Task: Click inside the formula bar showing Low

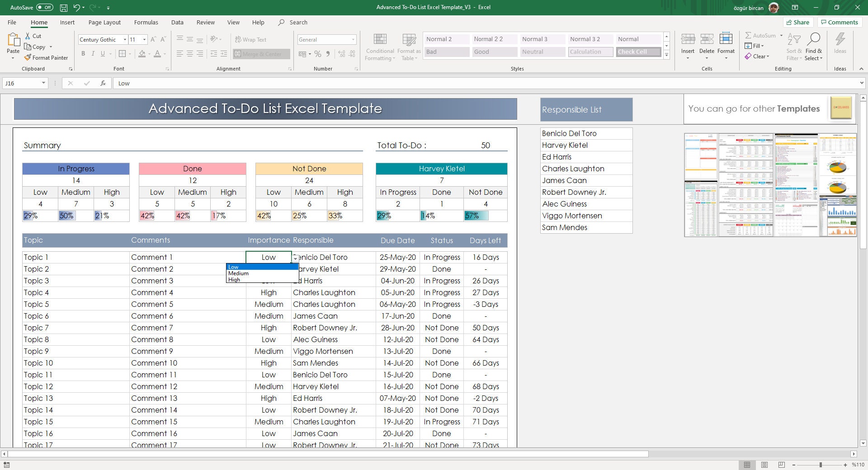Action: pyautogui.click(x=181, y=83)
